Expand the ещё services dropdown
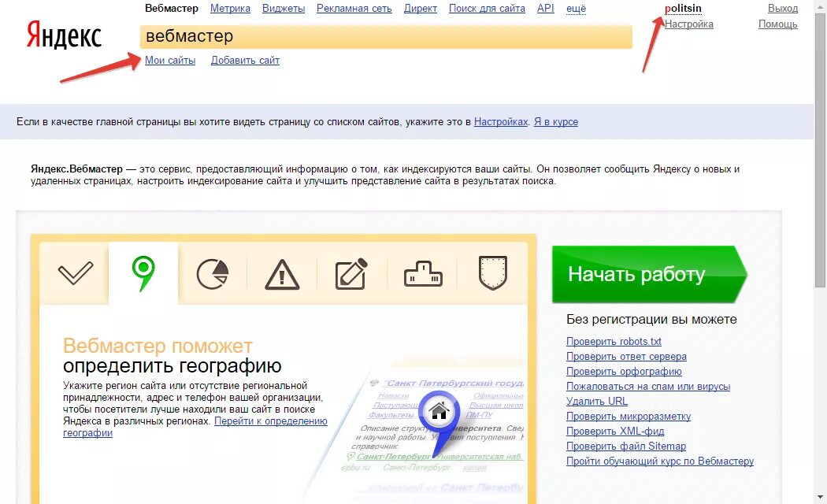The image size is (827, 504). [x=576, y=9]
